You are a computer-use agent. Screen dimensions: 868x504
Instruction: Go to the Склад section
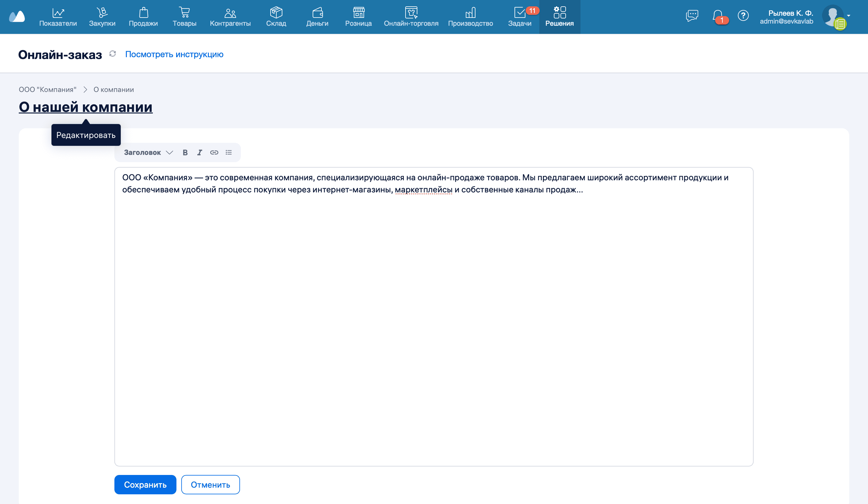click(x=276, y=17)
